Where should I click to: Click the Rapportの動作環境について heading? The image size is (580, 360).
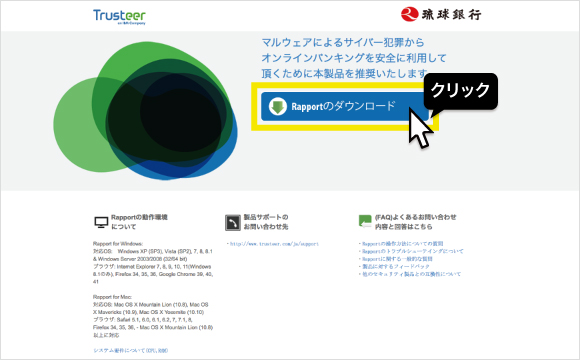pyautogui.click(x=139, y=222)
